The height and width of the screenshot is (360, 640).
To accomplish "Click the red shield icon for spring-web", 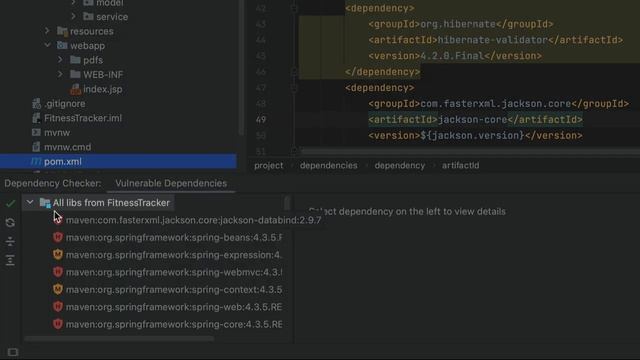I will 58,307.
